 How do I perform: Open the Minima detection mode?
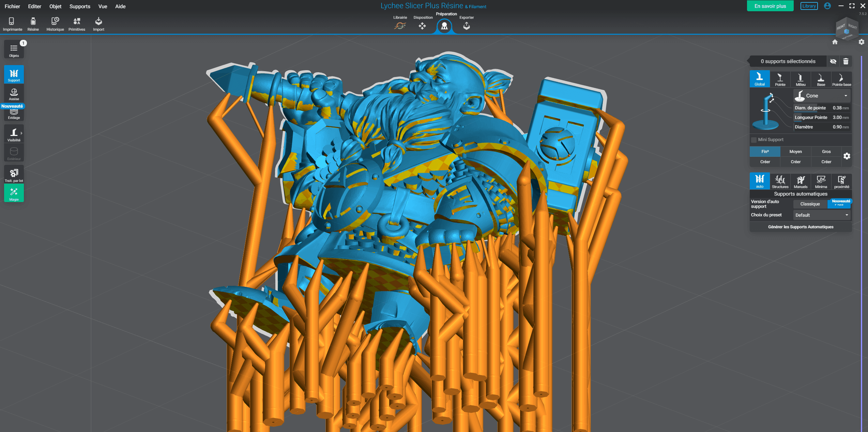pyautogui.click(x=821, y=182)
